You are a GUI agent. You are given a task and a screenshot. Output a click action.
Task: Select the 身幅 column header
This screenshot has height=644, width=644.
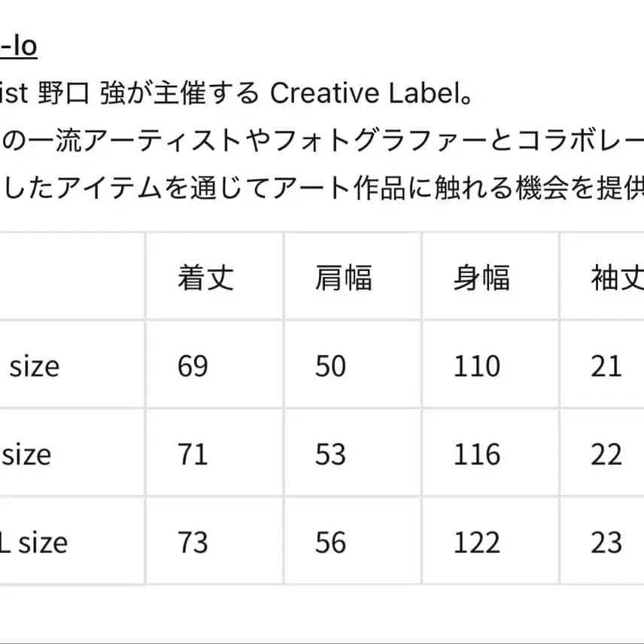pos(481,278)
